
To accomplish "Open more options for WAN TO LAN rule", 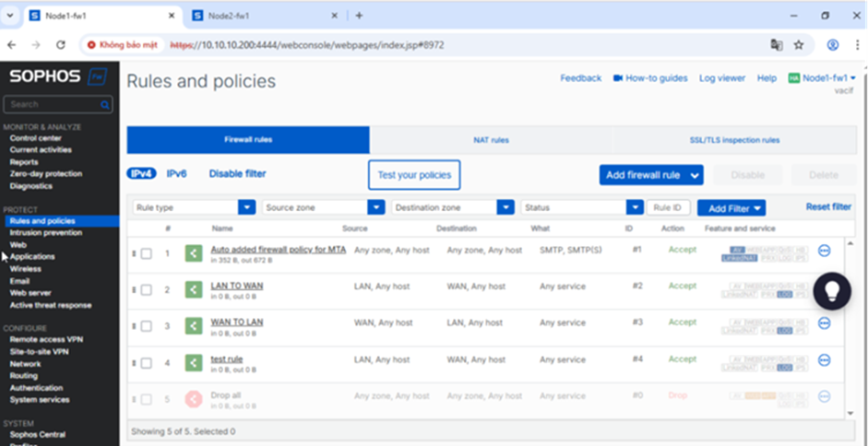I will click(825, 323).
